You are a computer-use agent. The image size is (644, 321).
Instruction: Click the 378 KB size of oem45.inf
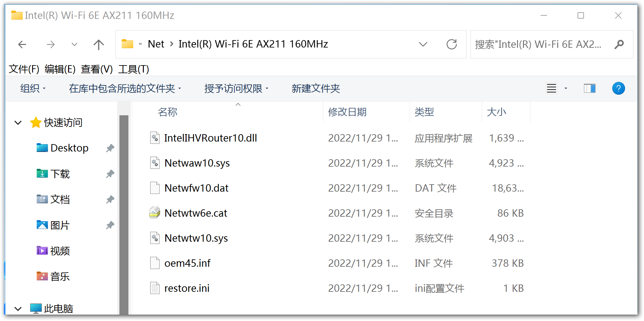508,263
